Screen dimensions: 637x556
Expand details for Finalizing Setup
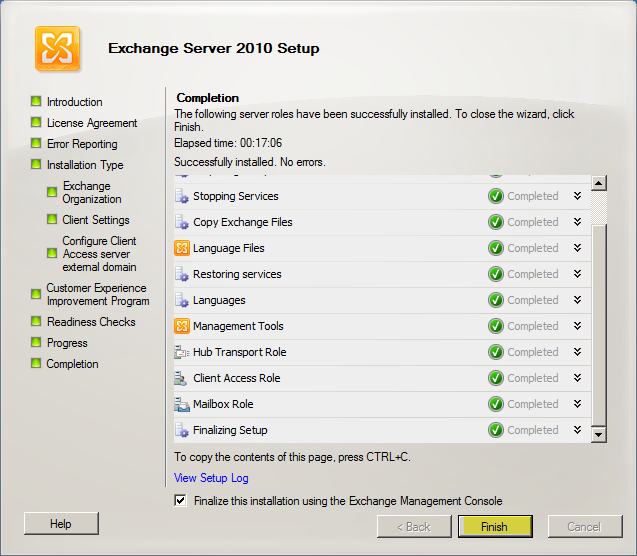577,430
